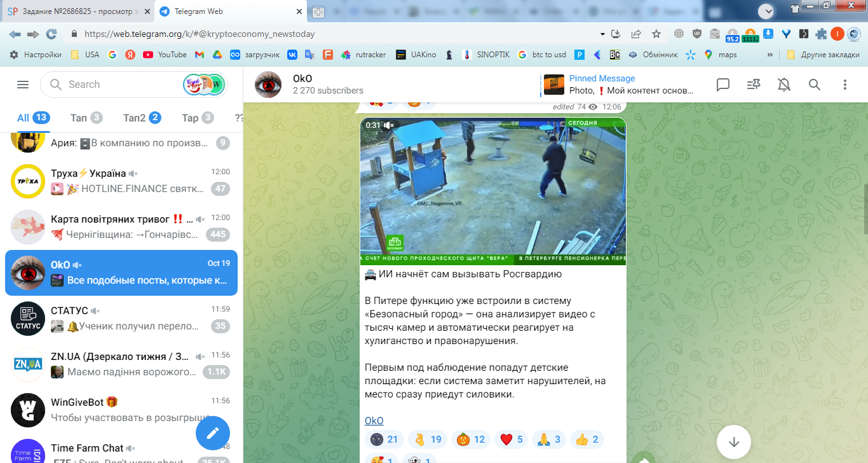Open the VK bookmark icon
This screenshot has height=463, width=868.
click(x=292, y=55)
